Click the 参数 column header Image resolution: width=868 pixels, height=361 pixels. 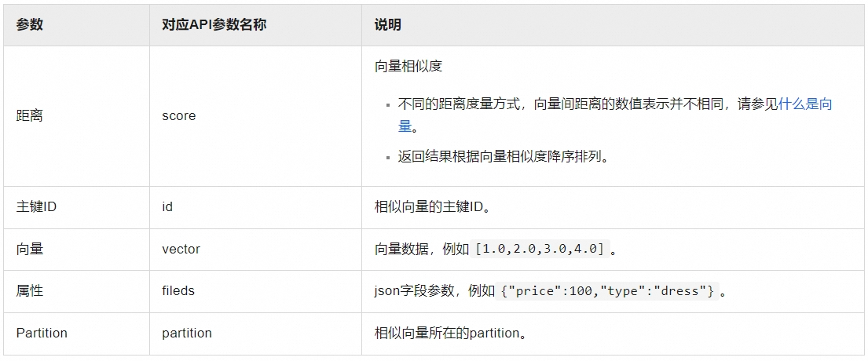[x=30, y=24]
